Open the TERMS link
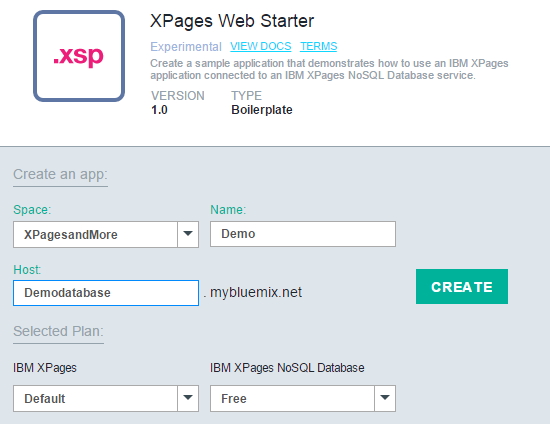This screenshot has width=550, height=424. pyautogui.click(x=318, y=46)
